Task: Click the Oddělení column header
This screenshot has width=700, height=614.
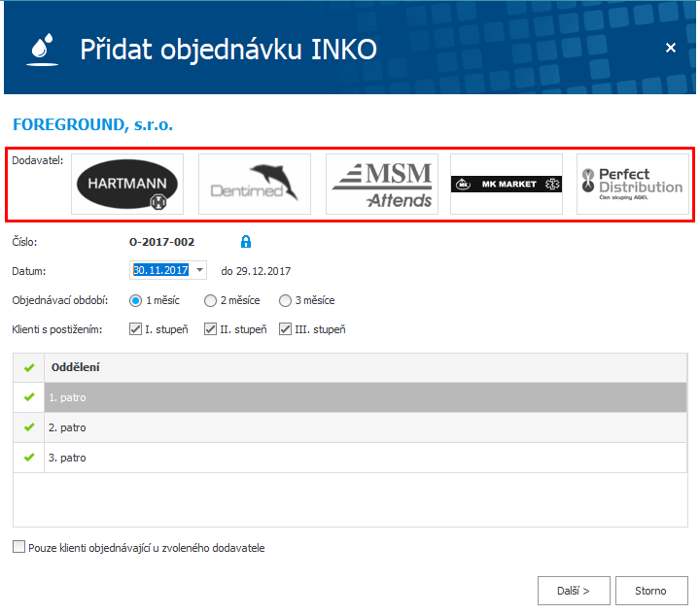Action: pos(366,367)
